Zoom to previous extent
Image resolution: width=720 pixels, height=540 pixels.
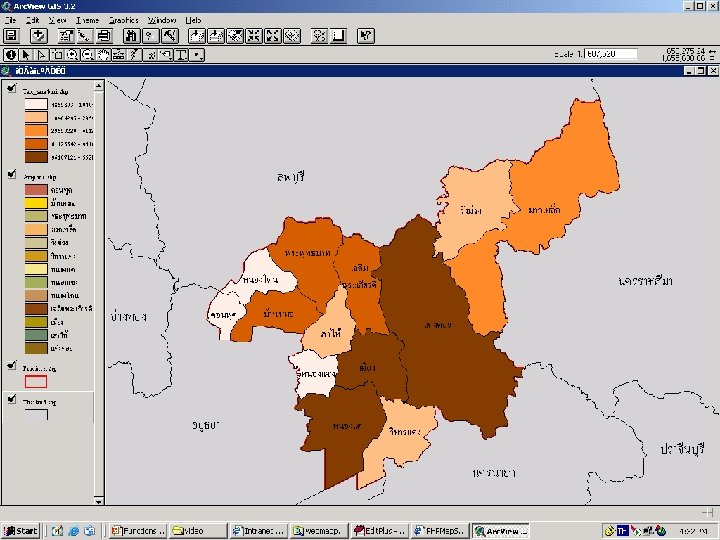pos(292,36)
